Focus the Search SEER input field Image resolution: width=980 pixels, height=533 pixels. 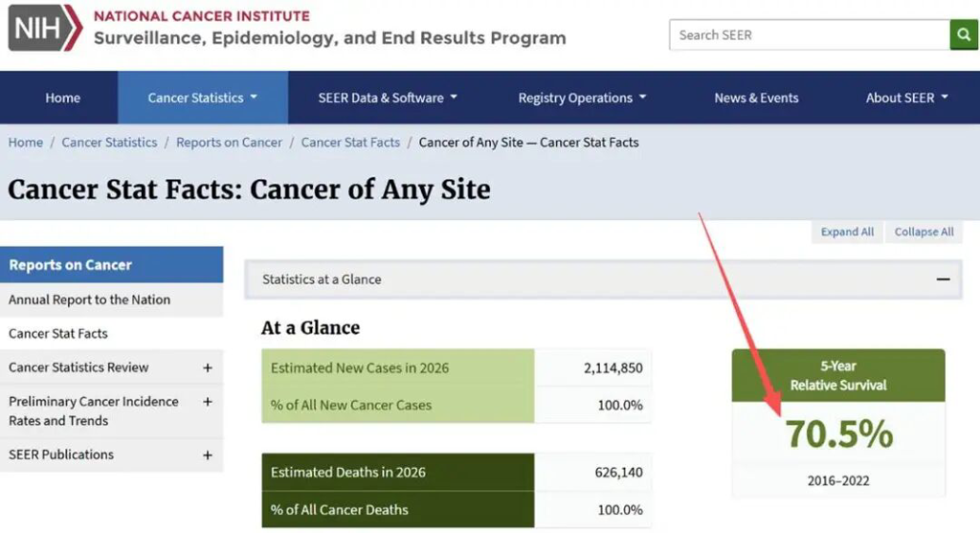[x=810, y=35]
